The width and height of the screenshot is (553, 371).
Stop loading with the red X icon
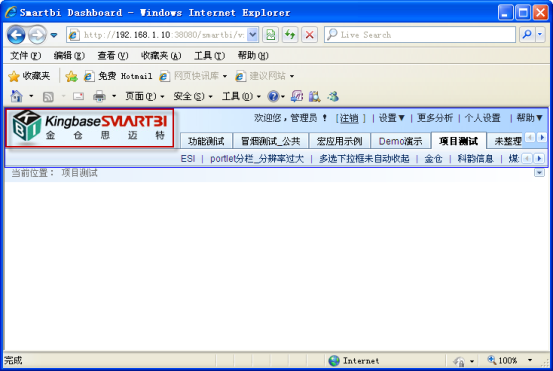309,35
